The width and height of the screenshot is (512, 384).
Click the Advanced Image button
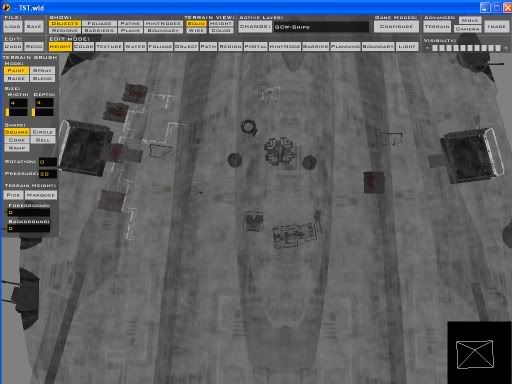(x=497, y=26)
